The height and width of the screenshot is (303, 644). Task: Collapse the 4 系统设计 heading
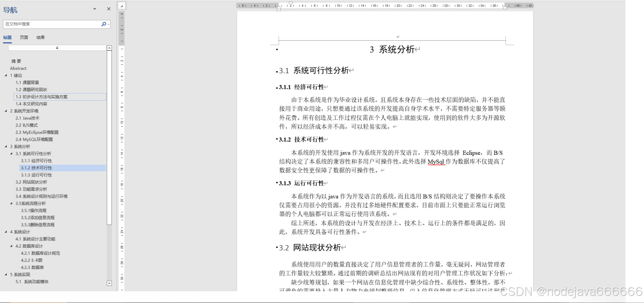[x=6, y=232]
